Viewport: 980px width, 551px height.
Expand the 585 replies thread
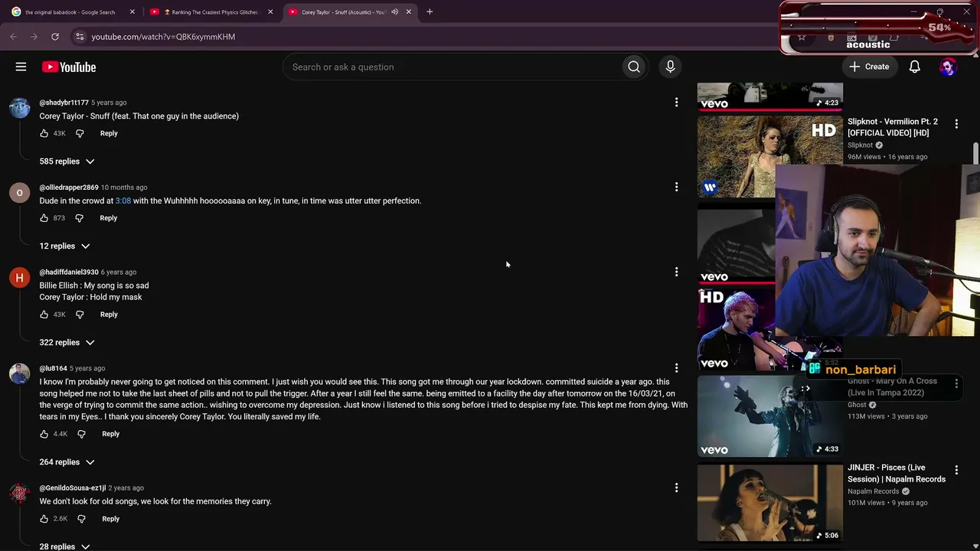(67, 161)
